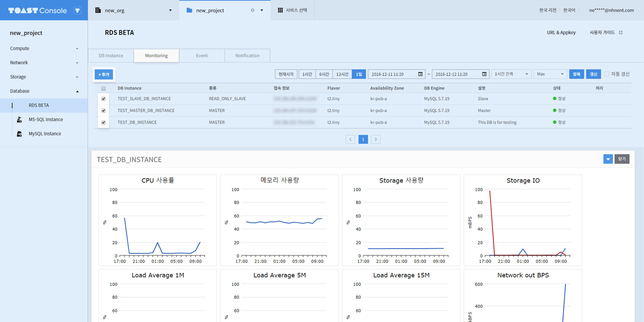The height and width of the screenshot is (322, 644).
Task: Click page number 1 in pagination
Action: (363, 140)
